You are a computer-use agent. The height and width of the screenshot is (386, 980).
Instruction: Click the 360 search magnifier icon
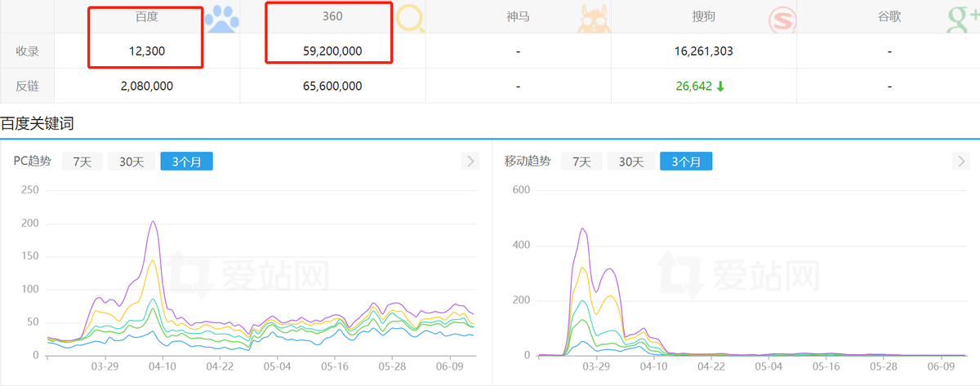[x=411, y=18]
